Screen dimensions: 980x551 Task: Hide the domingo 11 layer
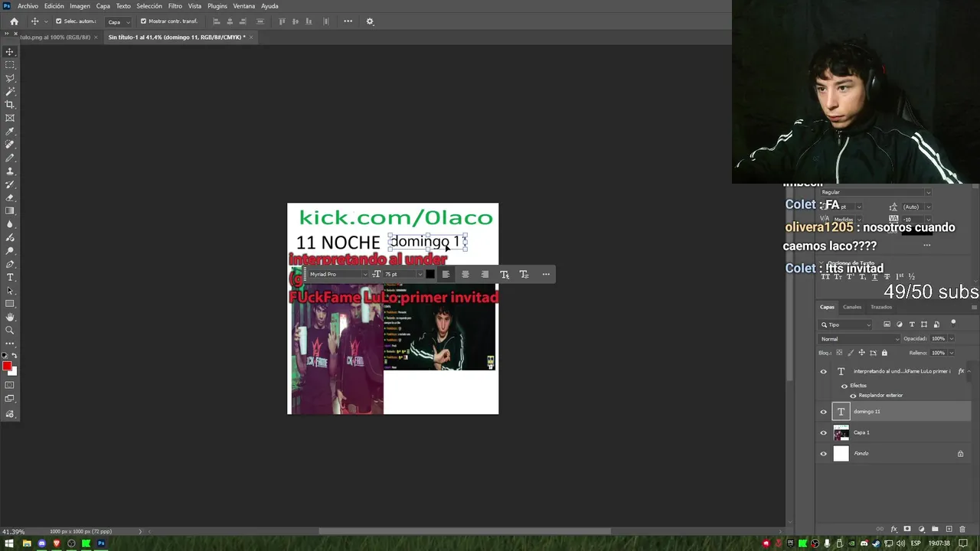(824, 412)
